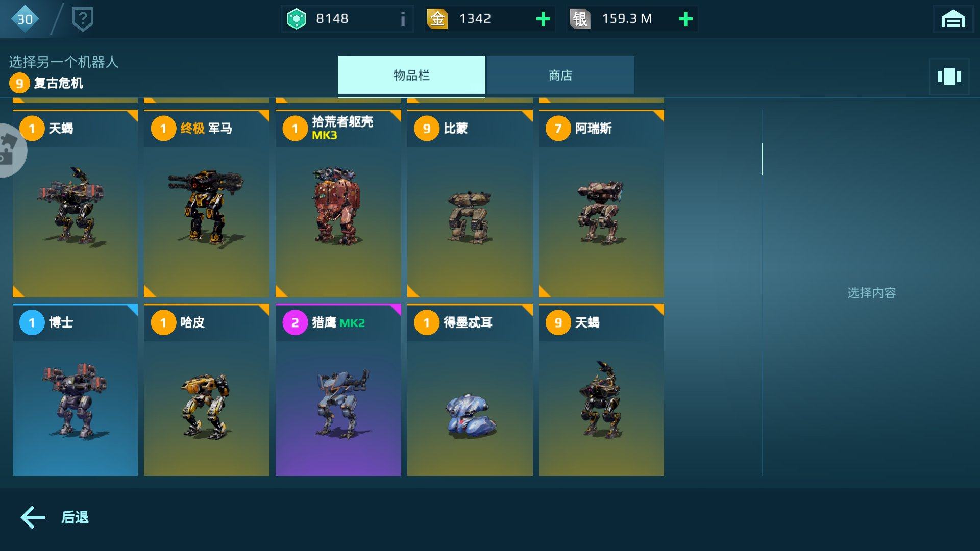Click the inventory list scrollbar handle
The height and width of the screenshot is (551, 980).
click(762, 159)
